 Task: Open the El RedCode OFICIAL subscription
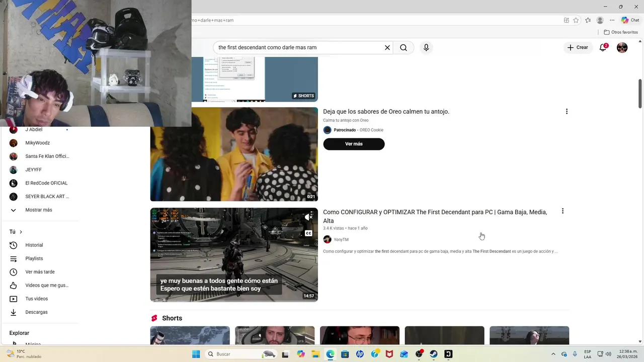tap(39, 183)
